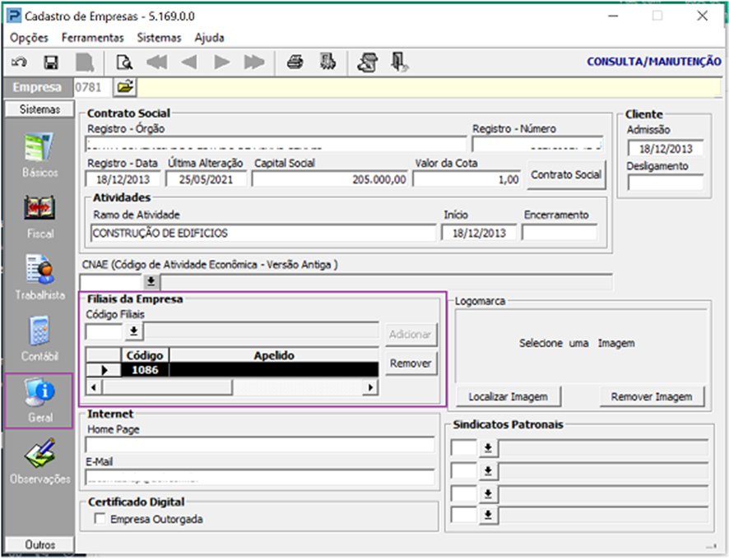The height and width of the screenshot is (560, 729).
Task: Open search record magnifier icon
Action: point(124,62)
